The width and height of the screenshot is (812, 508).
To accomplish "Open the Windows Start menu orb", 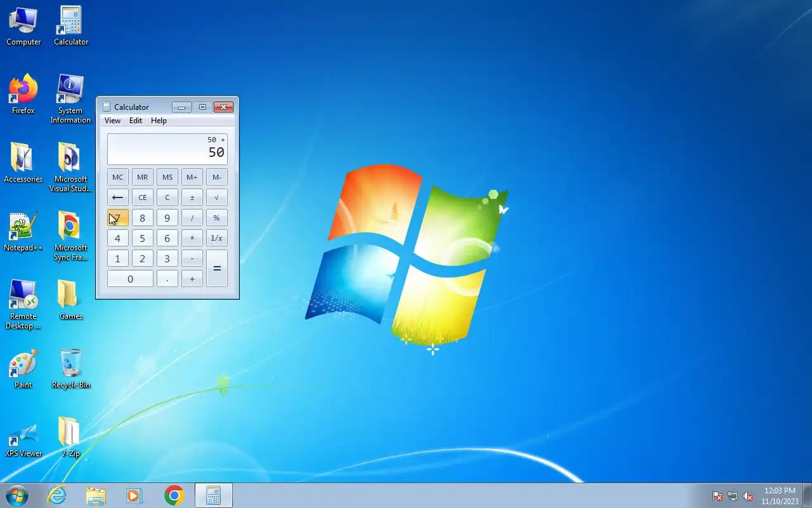I will click(x=17, y=495).
